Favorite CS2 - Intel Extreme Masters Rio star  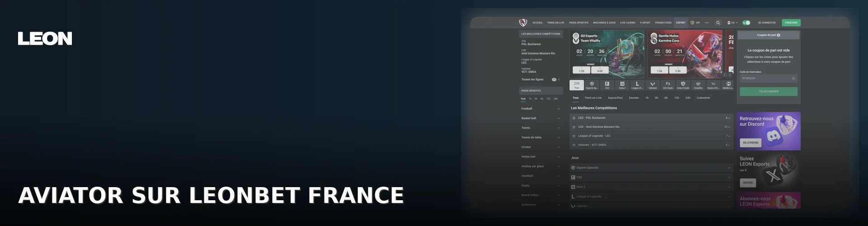point(574,127)
